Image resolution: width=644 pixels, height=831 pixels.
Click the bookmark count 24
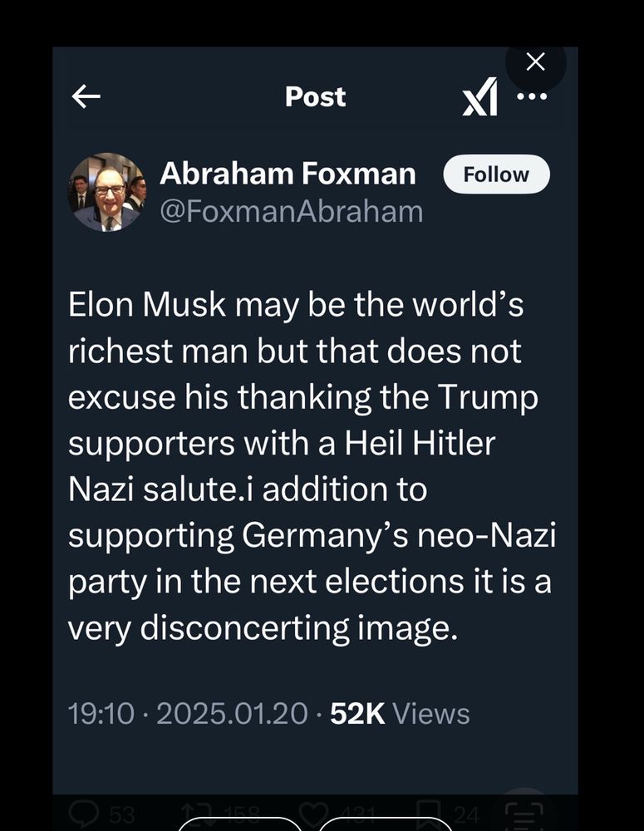[466, 814]
